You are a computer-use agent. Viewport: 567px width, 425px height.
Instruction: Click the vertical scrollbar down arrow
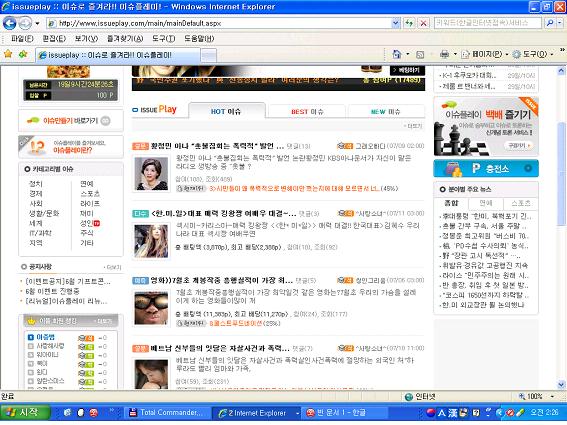click(561, 384)
